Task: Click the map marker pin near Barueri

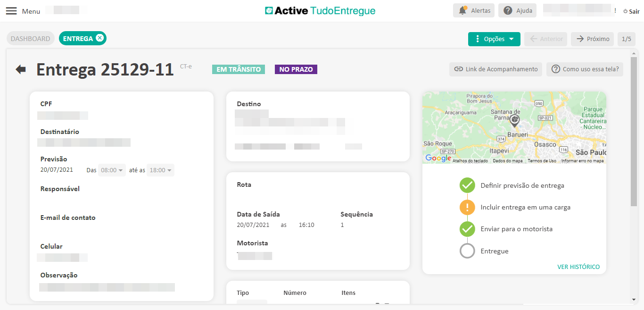Action: (515, 119)
